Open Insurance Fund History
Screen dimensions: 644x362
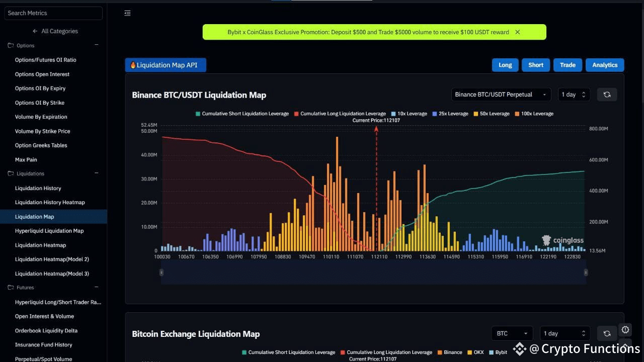44,345
